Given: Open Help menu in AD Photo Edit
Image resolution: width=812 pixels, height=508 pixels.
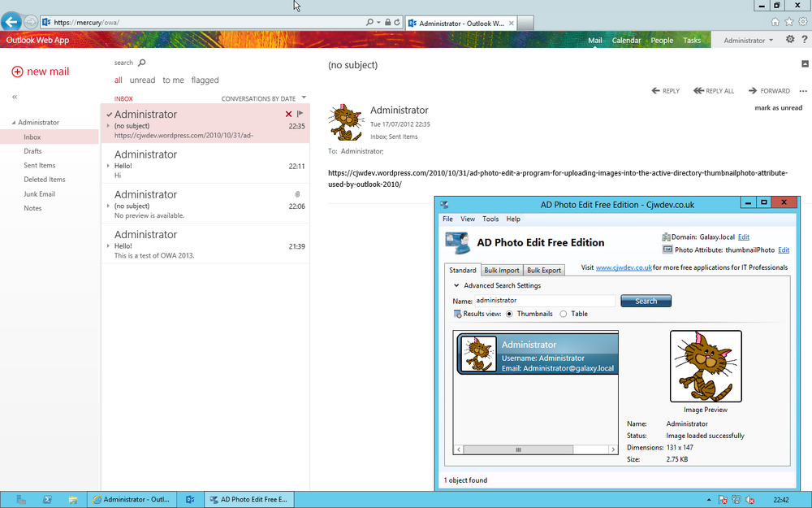Looking at the screenshot, I should [513, 219].
